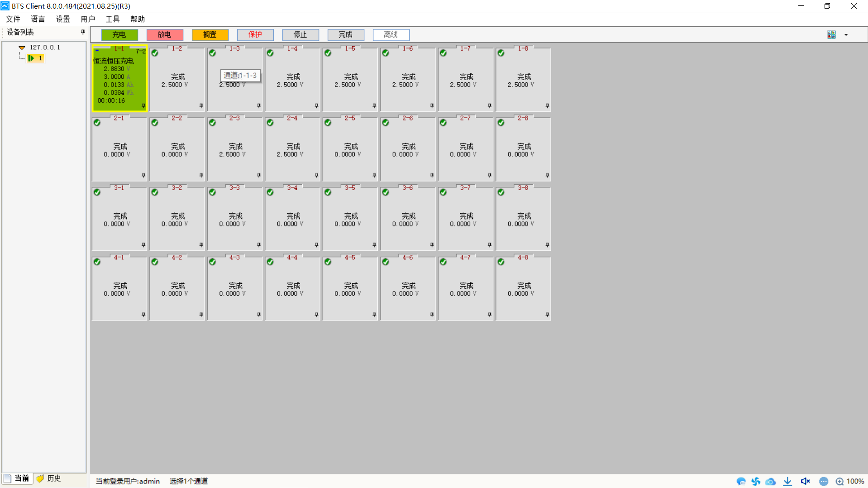Click the green 充电 status button
The image size is (868, 488).
point(119,35)
